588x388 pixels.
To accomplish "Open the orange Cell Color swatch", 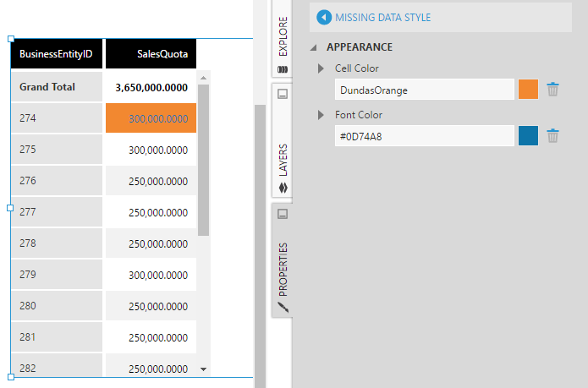I will tap(528, 89).
